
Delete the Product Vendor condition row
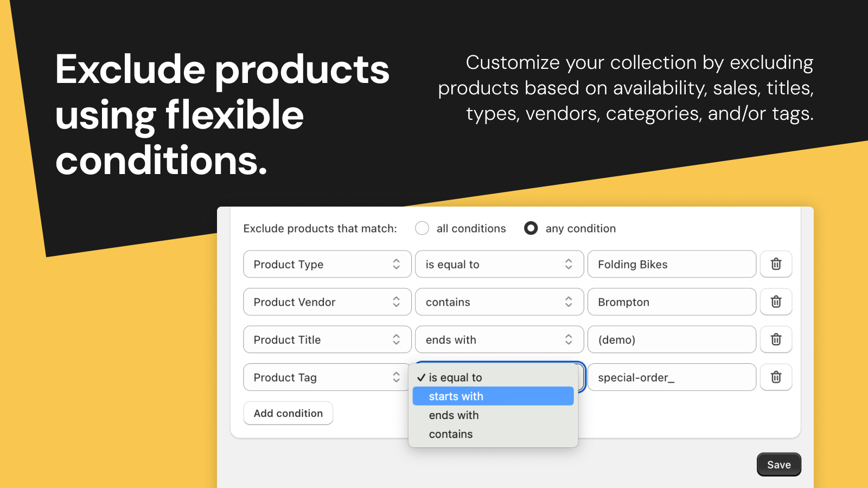(776, 302)
